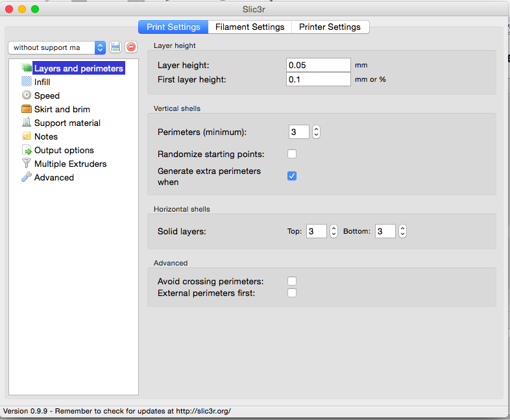The image size is (510, 420).
Task: Click the Support material icon
Action: coord(27,122)
